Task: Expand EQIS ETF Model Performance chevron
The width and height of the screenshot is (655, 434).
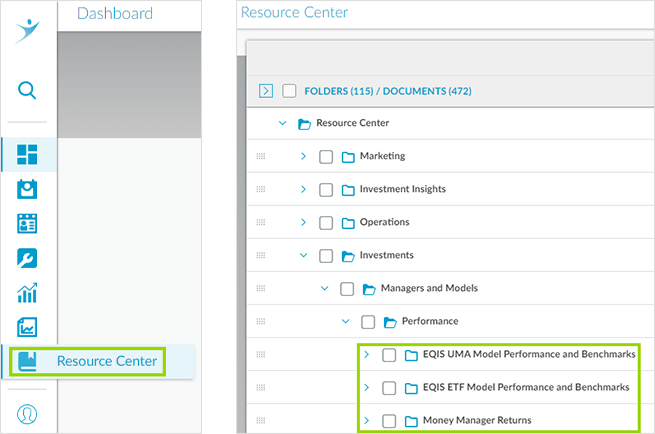Action: click(366, 388)
